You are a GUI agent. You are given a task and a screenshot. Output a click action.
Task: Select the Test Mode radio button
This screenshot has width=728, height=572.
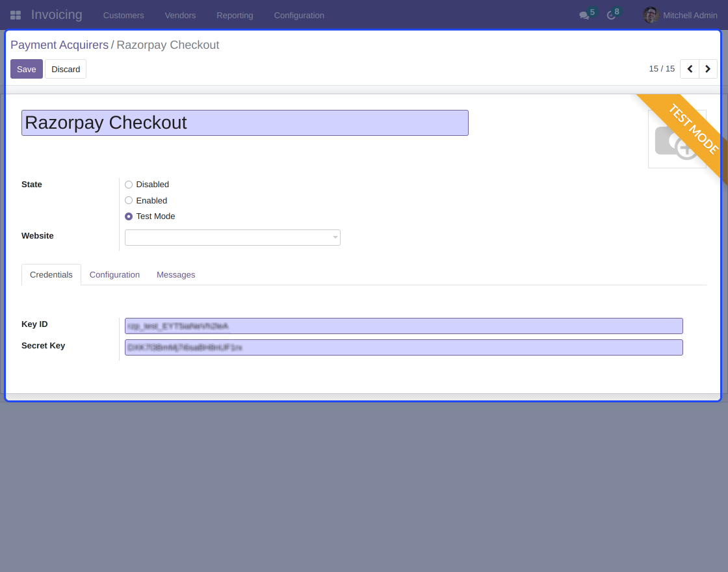coord(129,216)
